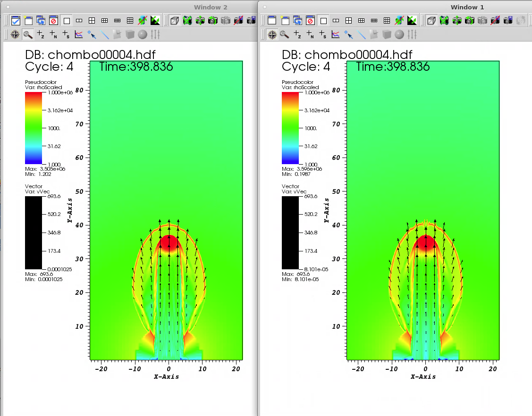This screenshot has width=532, height=416.
Task: Toggle perspective cube in Window 1 toolbar
Action: [431, 21]
